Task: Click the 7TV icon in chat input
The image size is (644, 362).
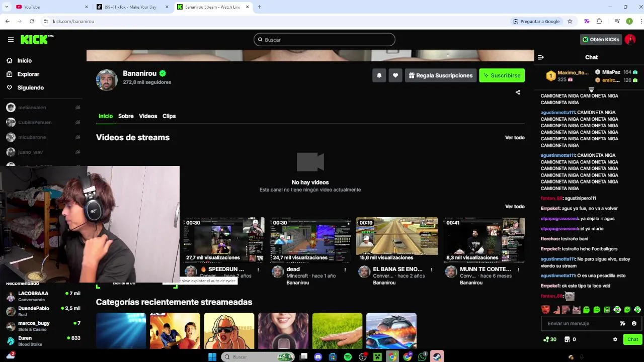Action: (622, 323)
